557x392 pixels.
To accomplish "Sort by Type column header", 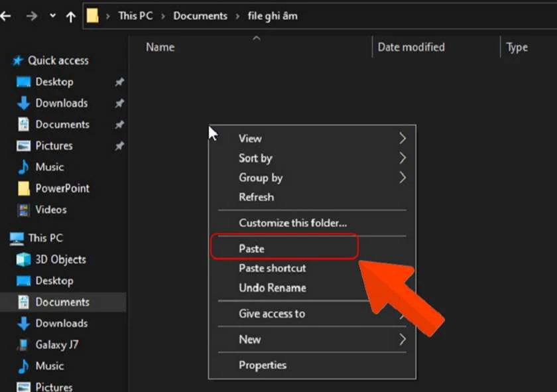I will click(517, 47).
